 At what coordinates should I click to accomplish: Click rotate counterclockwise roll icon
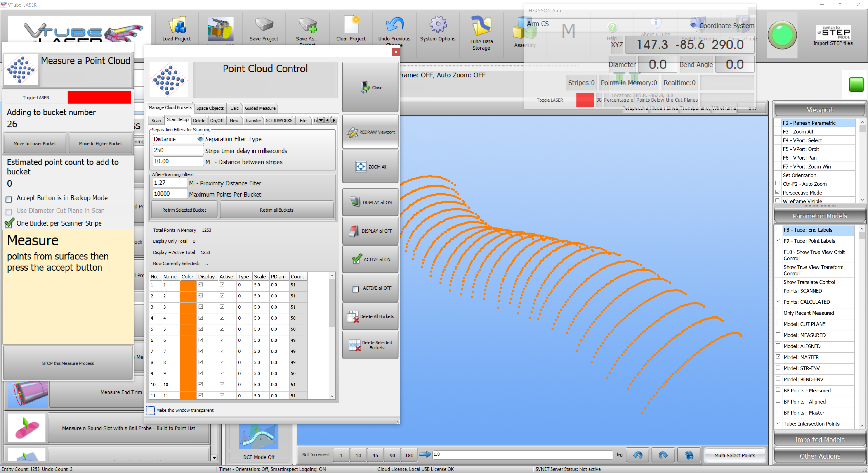coord(638,455)
